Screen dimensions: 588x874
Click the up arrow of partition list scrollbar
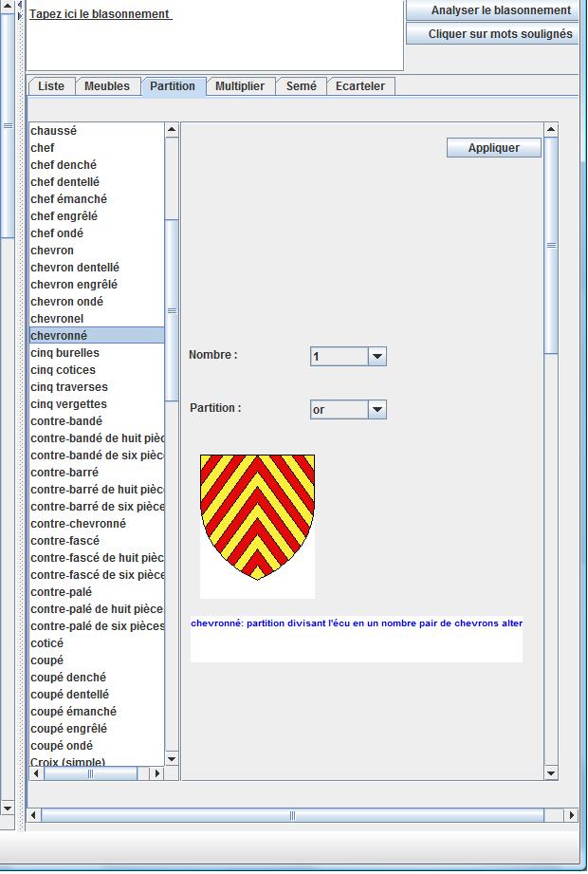click(x=172, y=130)
